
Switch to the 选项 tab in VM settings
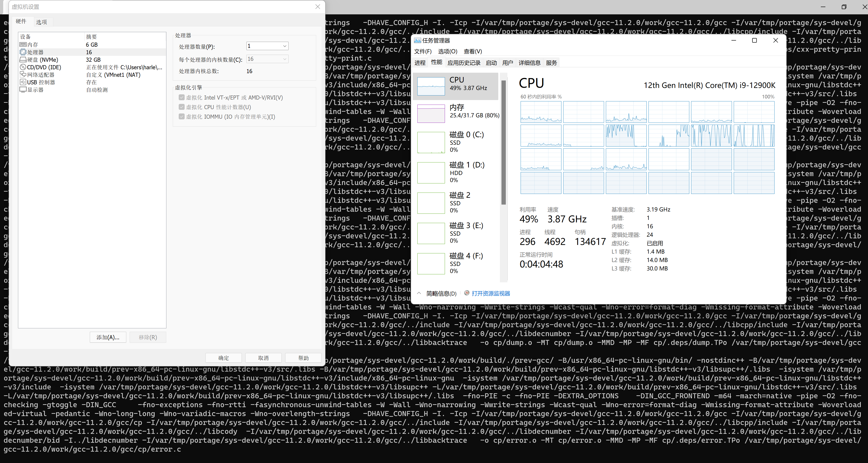(41, 22)
